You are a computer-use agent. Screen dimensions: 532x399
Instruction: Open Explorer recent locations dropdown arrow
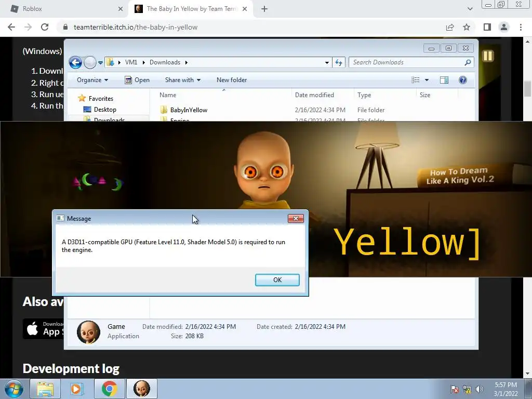(100, 63)
